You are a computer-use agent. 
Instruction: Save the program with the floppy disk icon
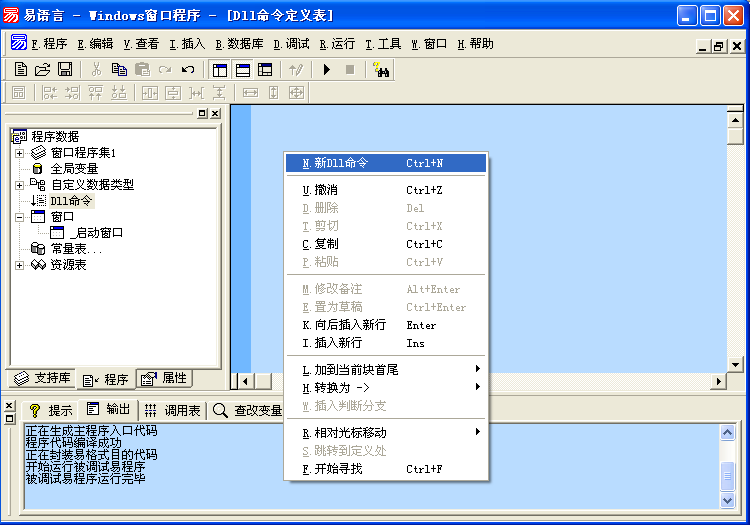pyautogui.click(x=65, y=70)
